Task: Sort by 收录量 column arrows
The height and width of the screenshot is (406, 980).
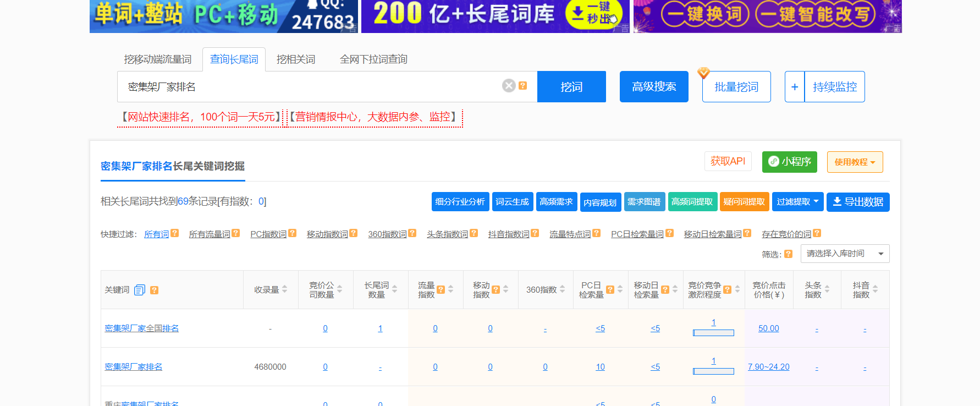Action: coord(284,289)
